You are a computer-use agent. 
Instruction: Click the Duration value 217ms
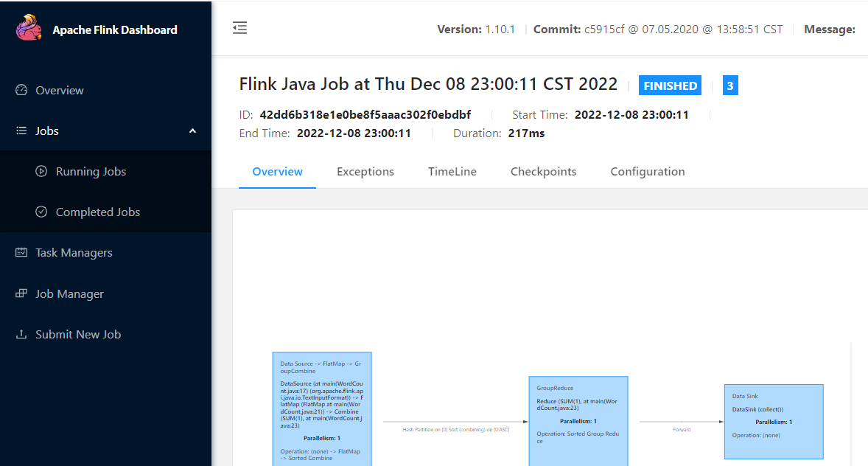click(x=526, y=133)
